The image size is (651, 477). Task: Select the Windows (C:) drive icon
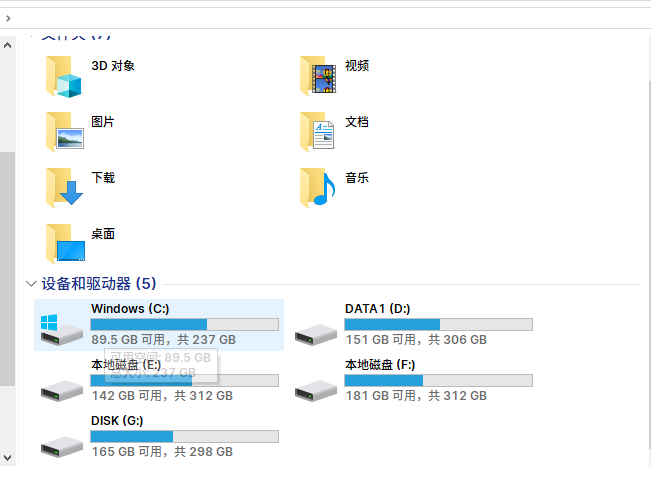tap(61, 330)
